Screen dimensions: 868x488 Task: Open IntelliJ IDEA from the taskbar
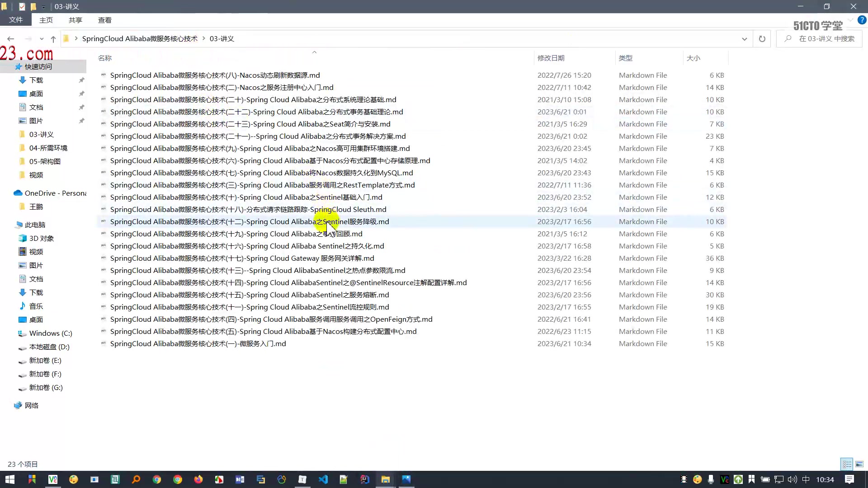point(365,479)
